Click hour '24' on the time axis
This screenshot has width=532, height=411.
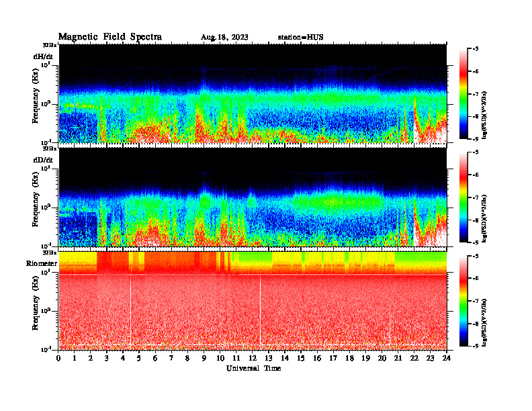click(x=446, y=358)
